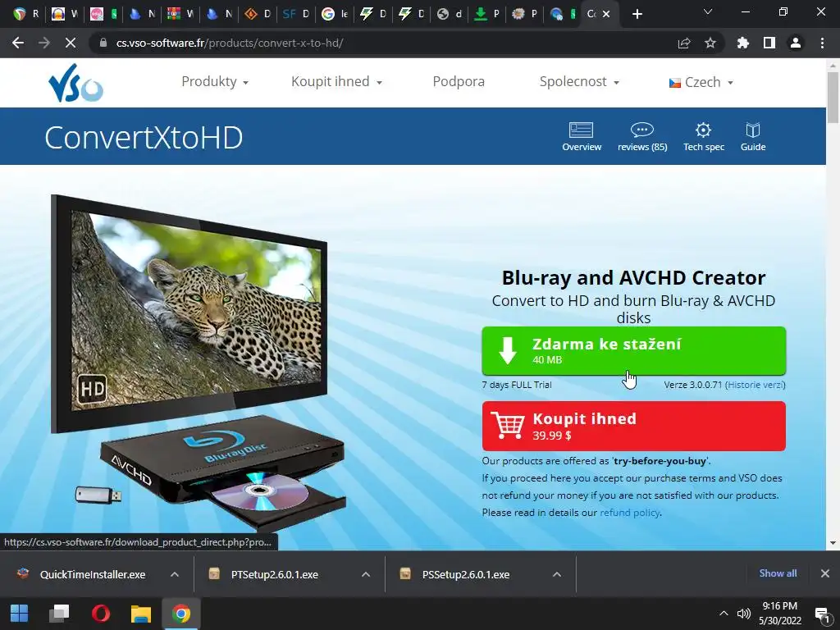Open the Historie verzí link
Screen dimensions: 840x630
click(756, 385)
